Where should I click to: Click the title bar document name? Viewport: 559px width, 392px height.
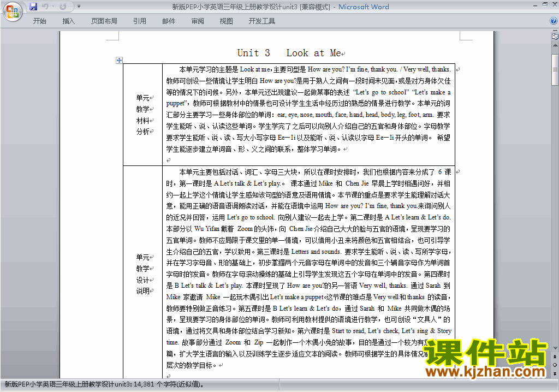[251, 7]
